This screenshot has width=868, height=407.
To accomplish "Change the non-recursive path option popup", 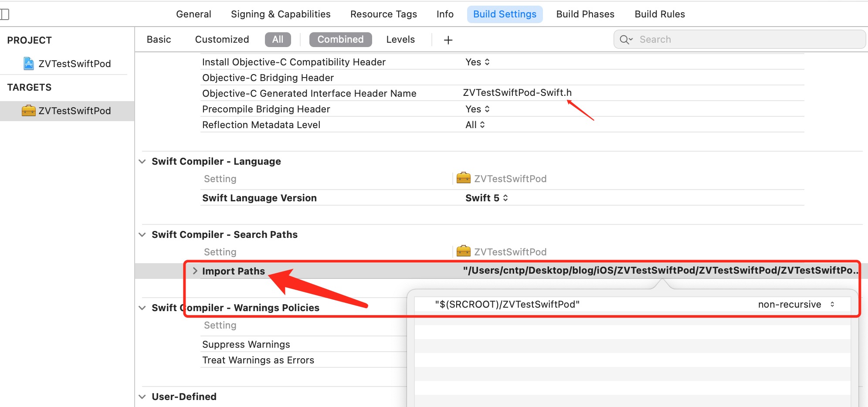I will 796,305.
